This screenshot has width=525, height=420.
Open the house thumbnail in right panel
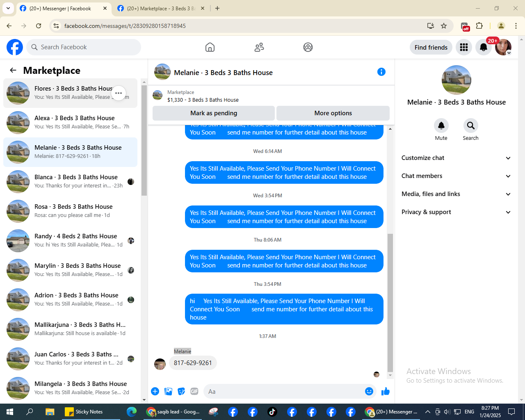(457, 80)
